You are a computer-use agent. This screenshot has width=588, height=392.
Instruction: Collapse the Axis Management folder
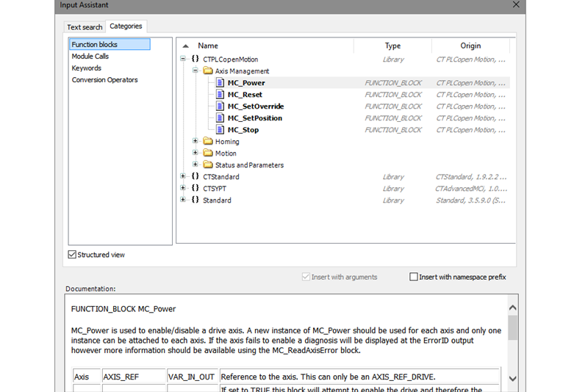[195, 70]
